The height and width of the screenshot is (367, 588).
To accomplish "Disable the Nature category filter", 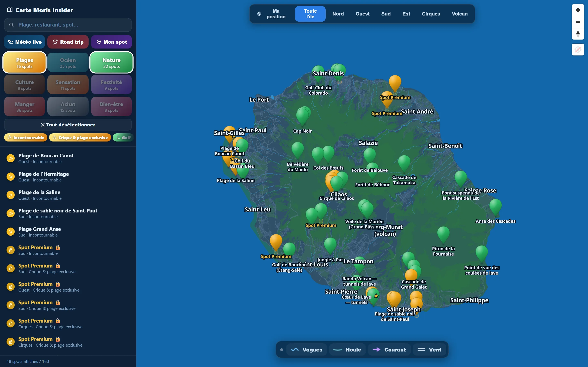I will 111,62.
